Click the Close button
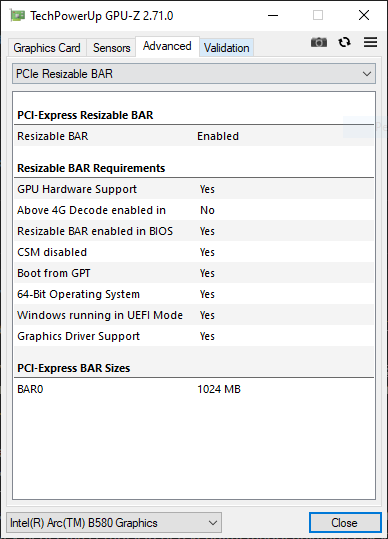 coord(345,523)
